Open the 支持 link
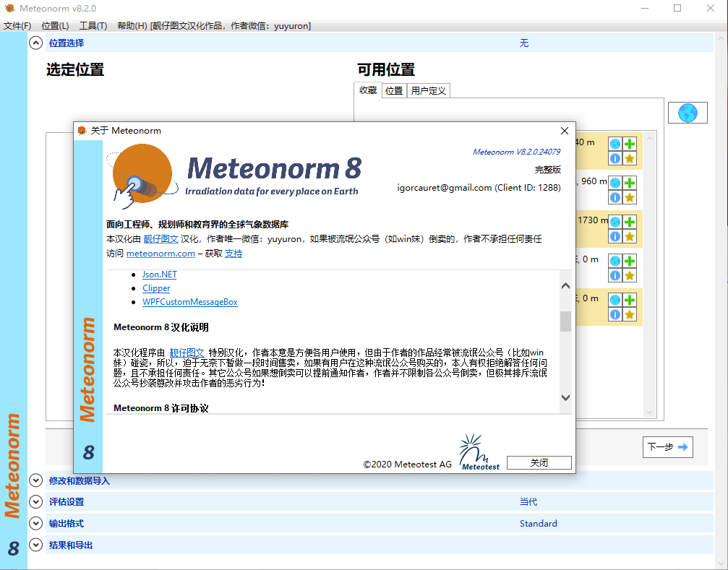The image size is (728, 570). pos(234,254)
